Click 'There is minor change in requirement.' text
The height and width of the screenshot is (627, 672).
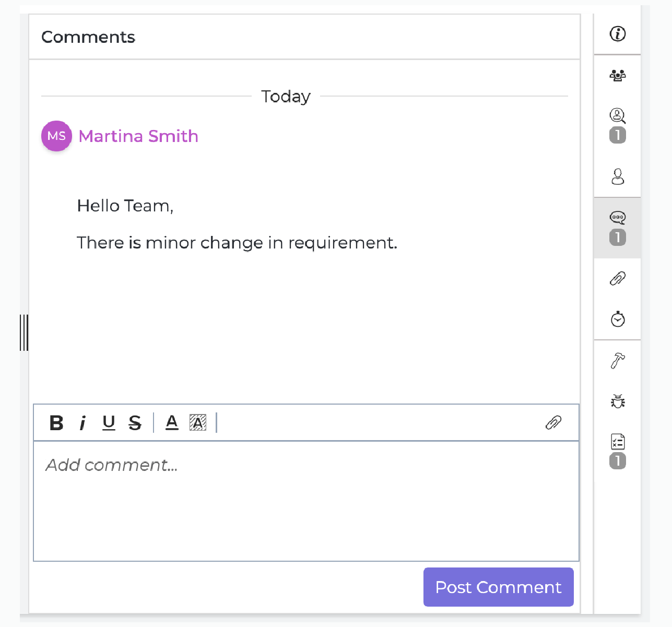(x=237, y=243)
